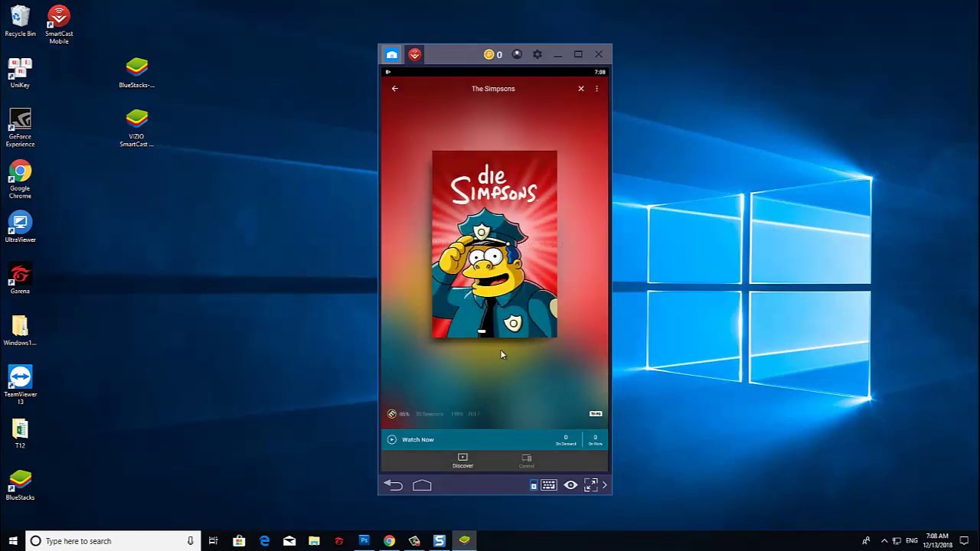Select the UltraViewer desktop icon
The image size is (980, 551).
(x=20, y=228)
